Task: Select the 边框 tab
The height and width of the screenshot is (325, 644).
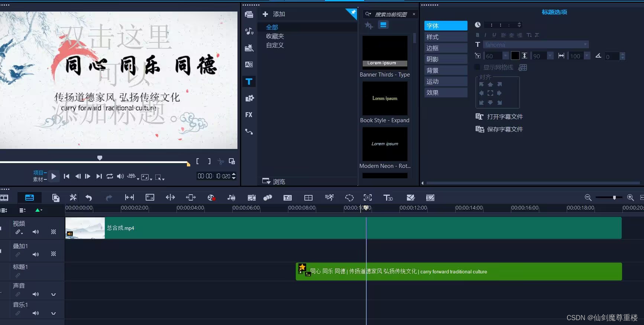Action: tap(446, 48)
